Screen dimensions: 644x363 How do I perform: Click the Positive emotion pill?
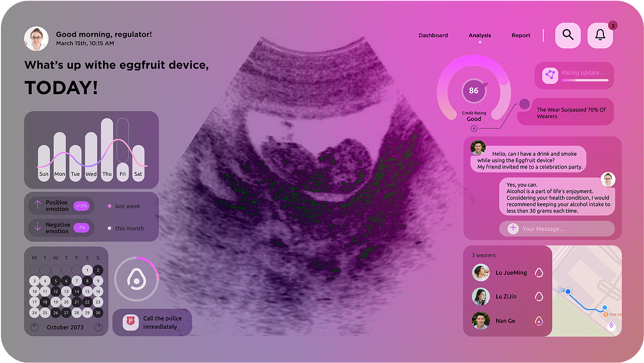[x=61, y=205]
